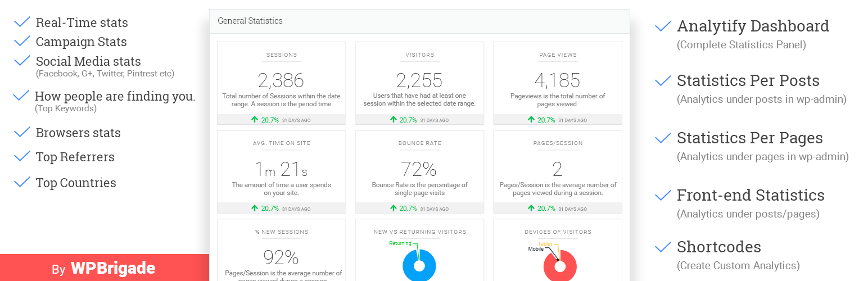Select the Sessions value 2,386
Image resolution: width=868 pixels, height=281 pixels.
point(281,80)
